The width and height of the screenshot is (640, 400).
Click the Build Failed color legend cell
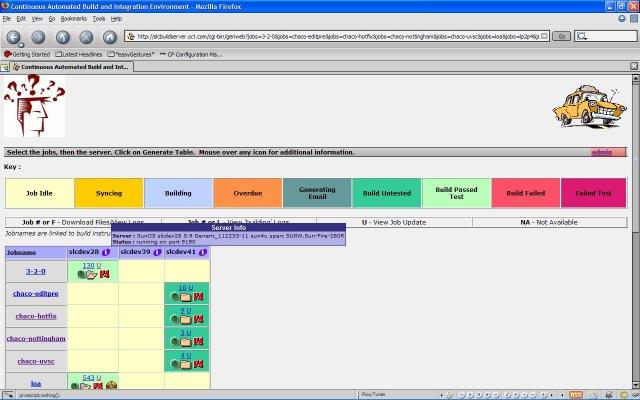coord(525,193)
